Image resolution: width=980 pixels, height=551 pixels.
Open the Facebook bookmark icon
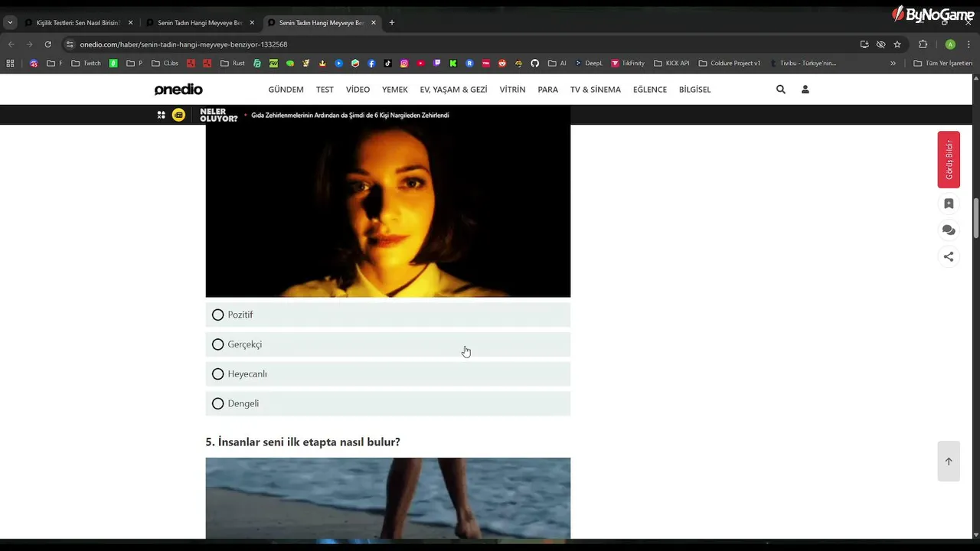point(371,64)
